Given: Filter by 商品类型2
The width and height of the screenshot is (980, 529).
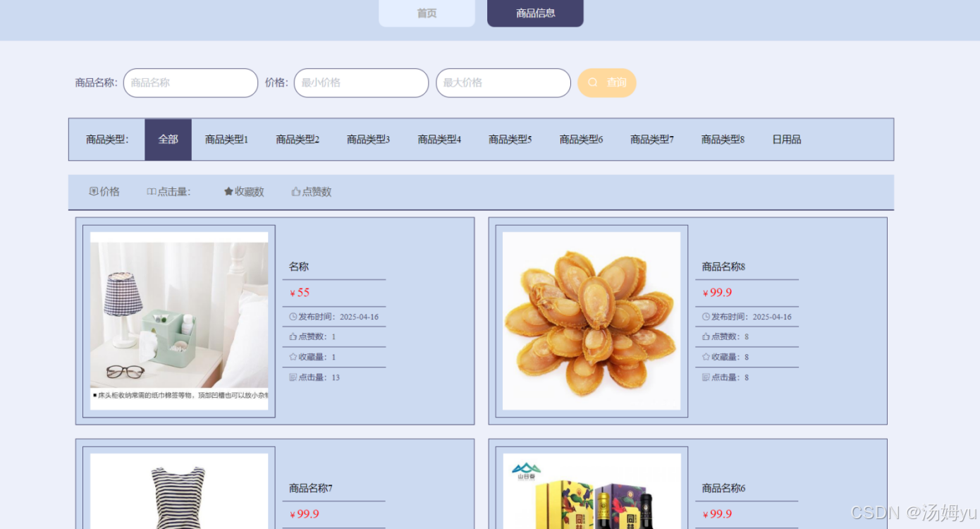Looking at the screenshot, I should click(x=298, y=140).
